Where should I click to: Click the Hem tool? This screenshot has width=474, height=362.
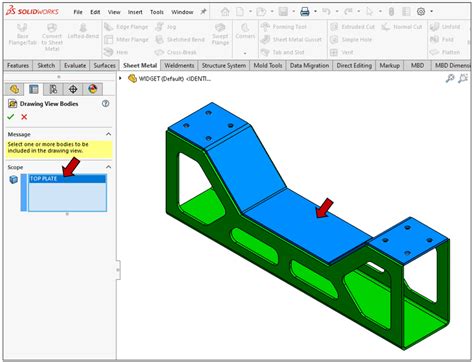point(116,52)
